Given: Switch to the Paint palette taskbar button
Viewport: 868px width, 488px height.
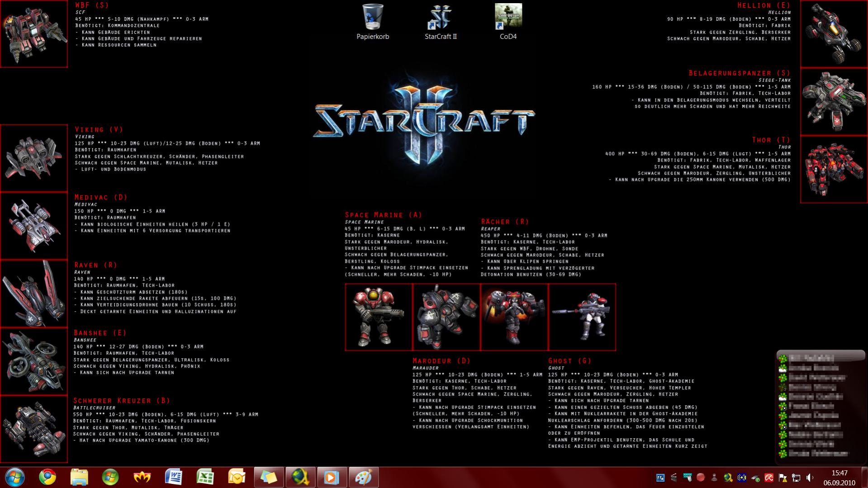Looking at the screenshot, I should tap(363, 477).
